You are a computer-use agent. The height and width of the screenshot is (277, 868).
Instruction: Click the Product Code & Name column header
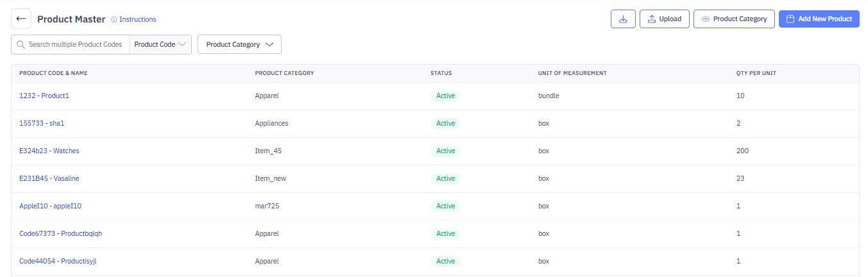(x=53, y=73)
